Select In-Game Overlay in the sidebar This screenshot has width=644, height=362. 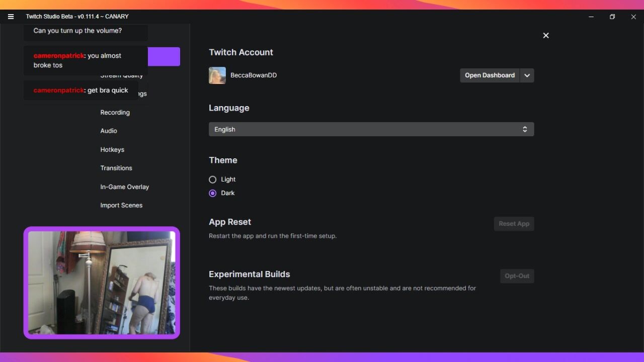(125, 187)
